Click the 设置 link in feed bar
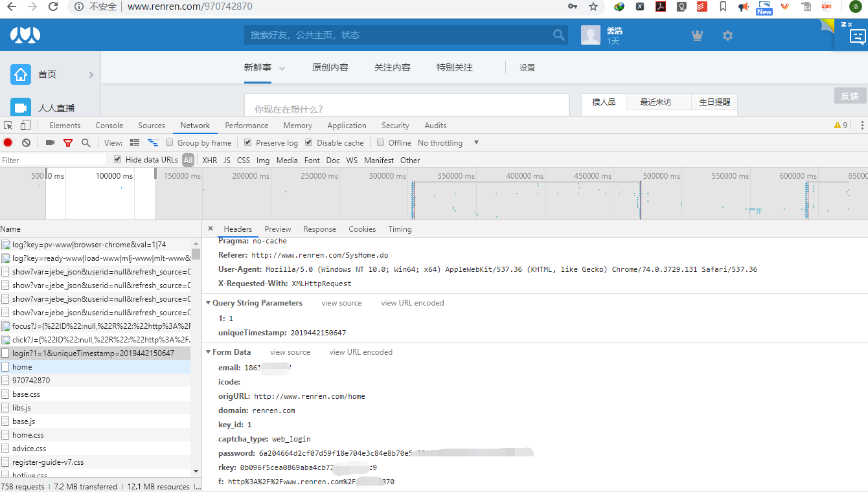868x492 pixels. [x=527, y=68]
